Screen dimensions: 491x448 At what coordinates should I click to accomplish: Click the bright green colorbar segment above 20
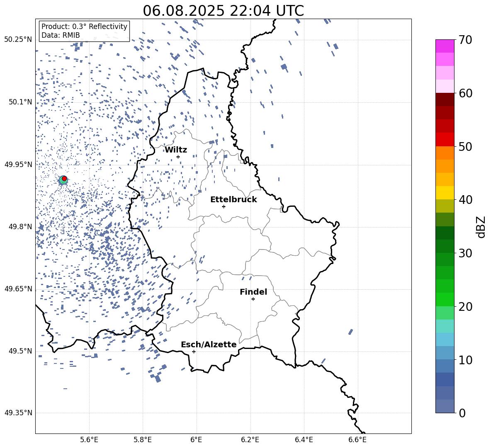point(445,299)
